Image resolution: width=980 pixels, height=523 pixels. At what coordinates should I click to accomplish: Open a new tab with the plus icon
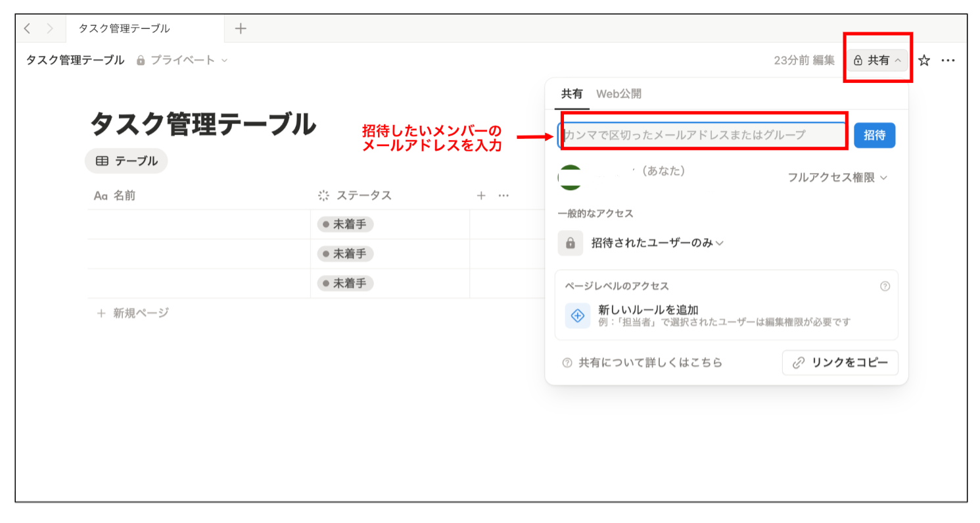pos(241,28)
